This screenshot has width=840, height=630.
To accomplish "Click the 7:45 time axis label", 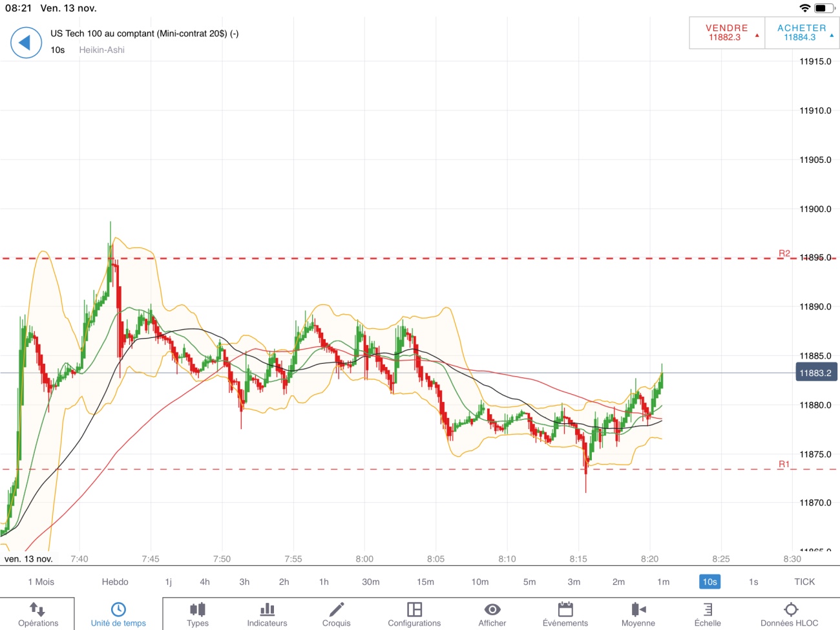I will pyautogui.click(x=151, y=559).
